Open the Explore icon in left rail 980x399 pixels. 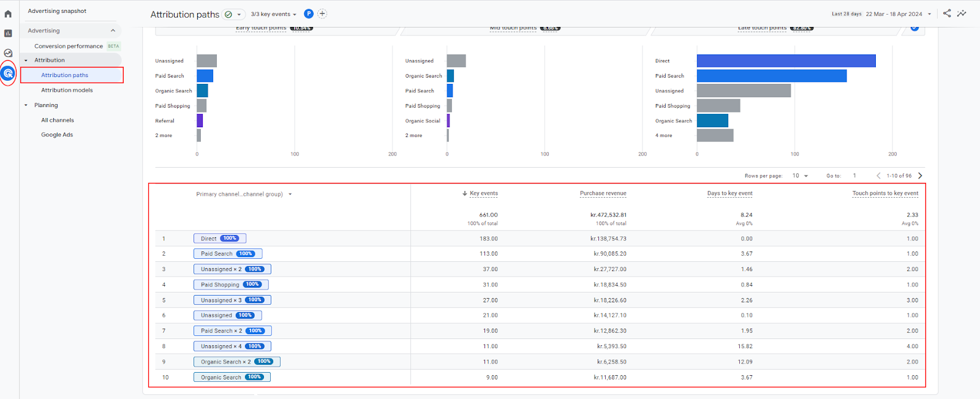(x=8, y=53)
